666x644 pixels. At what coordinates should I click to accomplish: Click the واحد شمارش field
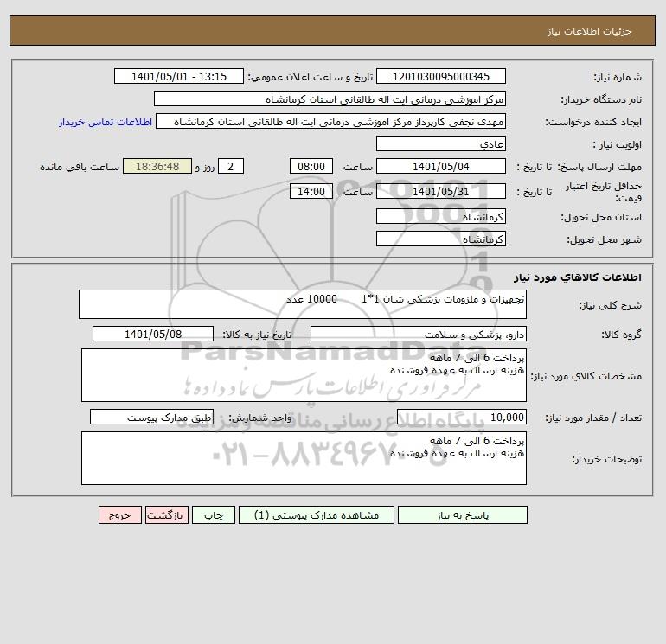(x=151, y=418)
